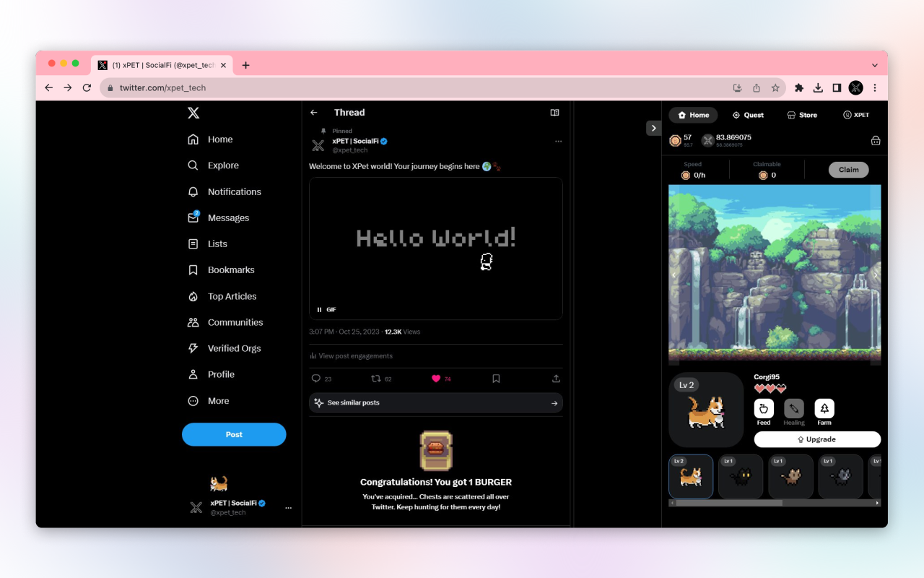Open more options on the pinned tweet
The image size is (924, 578).
coord(558,142)
